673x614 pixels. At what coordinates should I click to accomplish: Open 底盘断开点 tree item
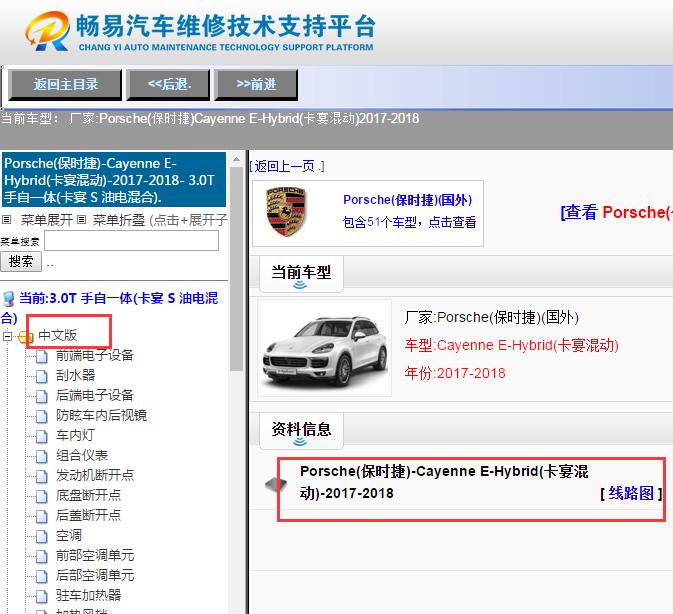pyautogui.click(x=88, y=496)
